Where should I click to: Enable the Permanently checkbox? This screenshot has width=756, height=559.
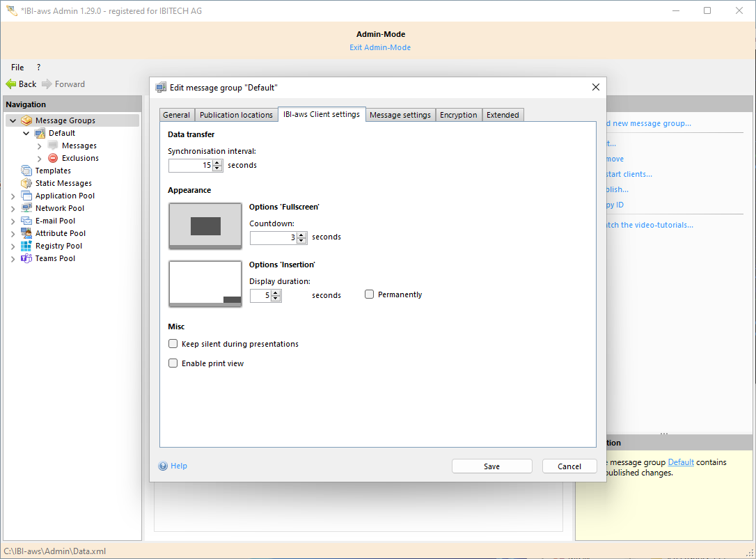370,294
